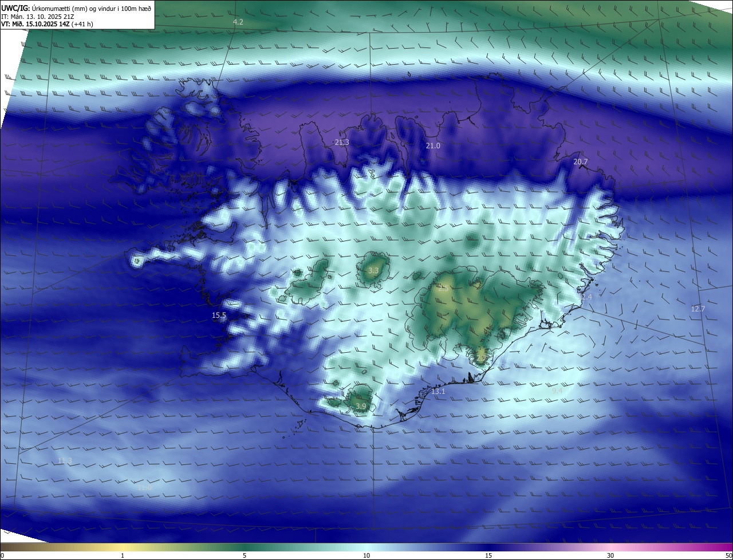Screen dimensions: 733x560
Task: Click the 1 tick on the colour scale
Action: [x=123, y=555]
